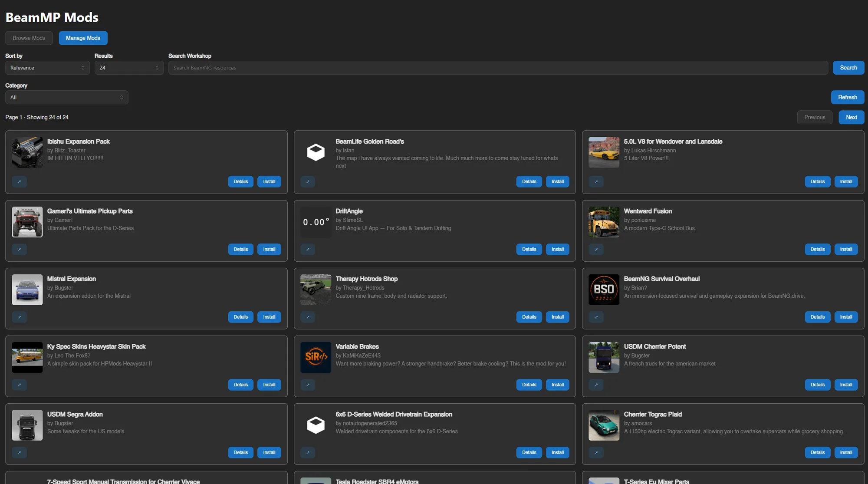Click the hotrod thumbnail for Therapy Hotrods Shop
The image size is (868, 484).
pos(316,290)
